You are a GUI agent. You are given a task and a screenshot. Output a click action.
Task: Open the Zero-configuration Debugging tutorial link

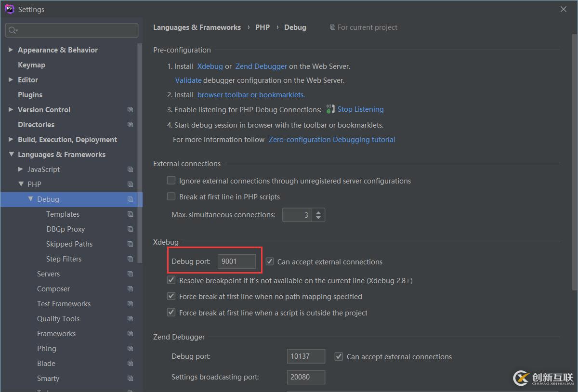click(x=331, y=140)
